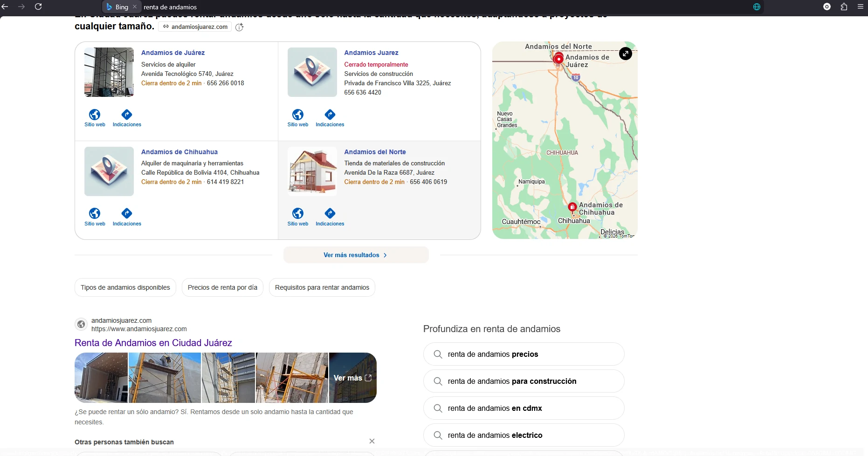Click the sparkle icon beside the source chip
This screenshot has height=456, width=868.
(240, 27)
